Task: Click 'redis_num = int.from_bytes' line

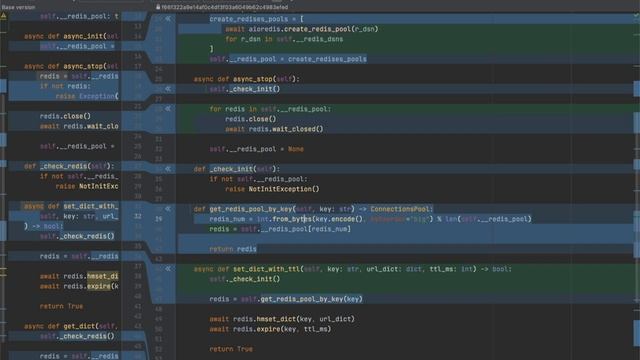Action: (x=371, y=219)
